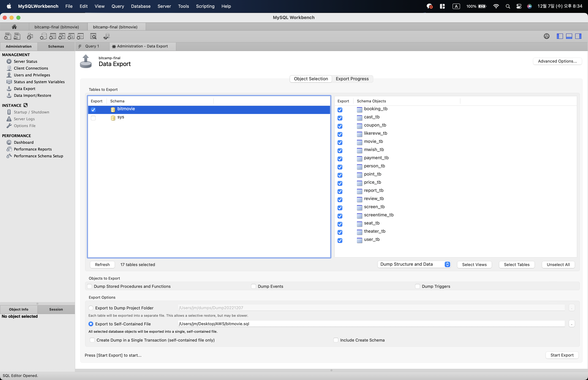Enable Include Create Schema checkbox
This screenshot has height=380, width=588.
pos(336,340)
